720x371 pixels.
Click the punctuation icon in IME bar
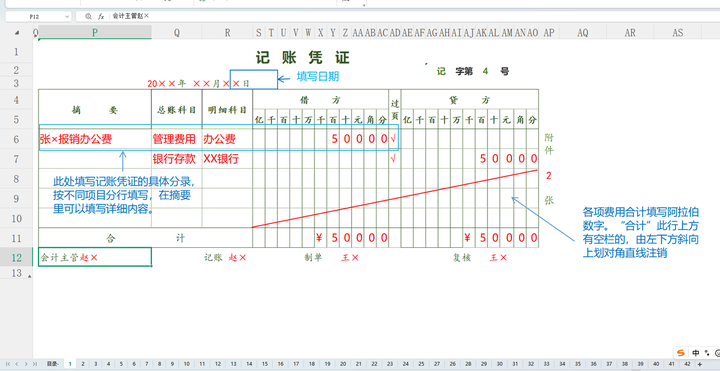click(707, 353)
